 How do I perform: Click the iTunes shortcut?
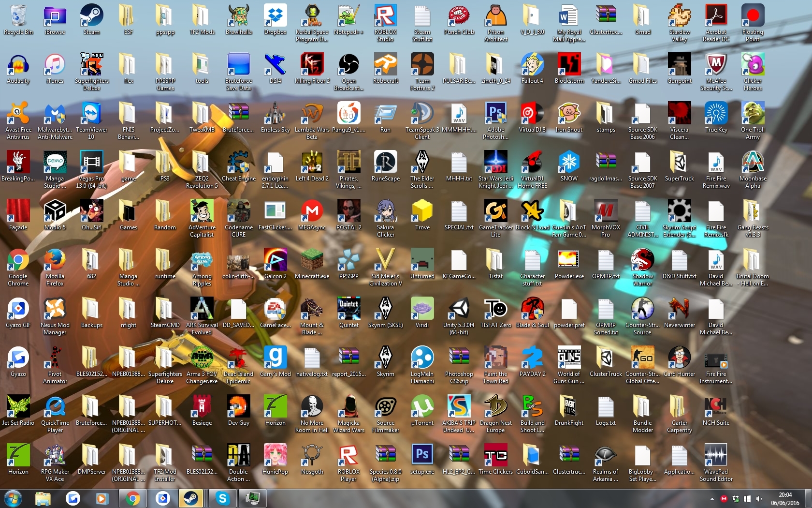click(x=55, y=69)
